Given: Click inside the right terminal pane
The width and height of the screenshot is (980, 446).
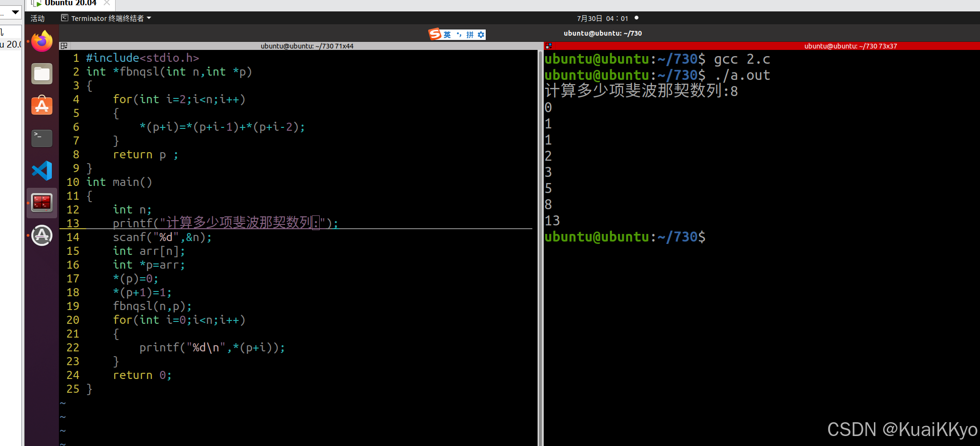Looking at the screenshot, I should pyautogui.click(x=761, y=309).
